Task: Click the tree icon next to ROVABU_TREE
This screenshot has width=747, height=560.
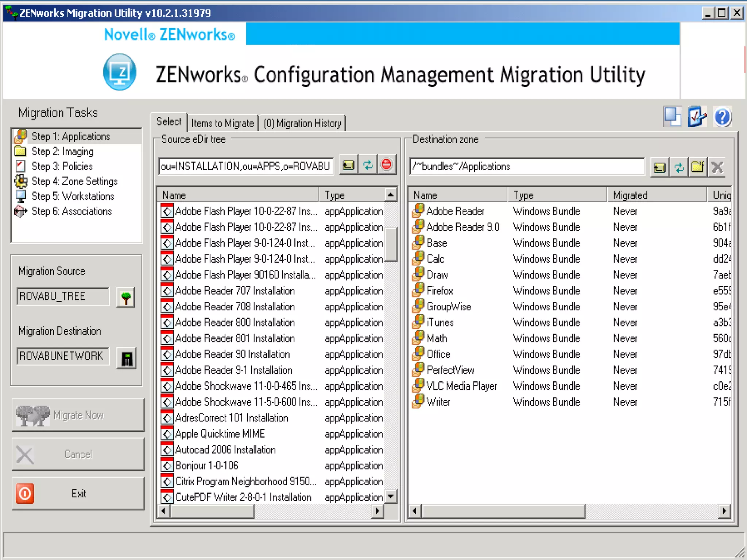Action: [126, 297]
